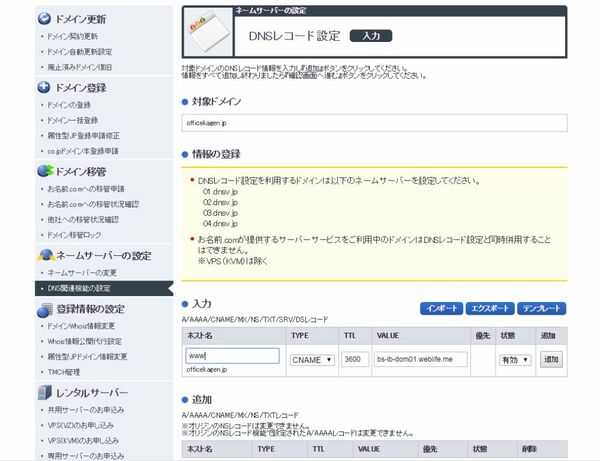Viewport: 600px width, 461px height.
Task: Click the ドメイン登録 plus icon
Action: [44, 87]
